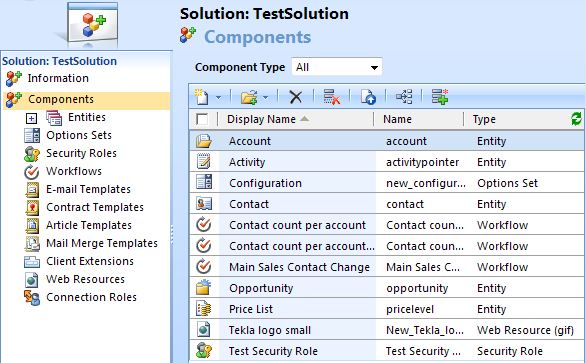Click the Configuration row options set icon
This screenshot has height=363, width=586.
click(x=204, y=183)
